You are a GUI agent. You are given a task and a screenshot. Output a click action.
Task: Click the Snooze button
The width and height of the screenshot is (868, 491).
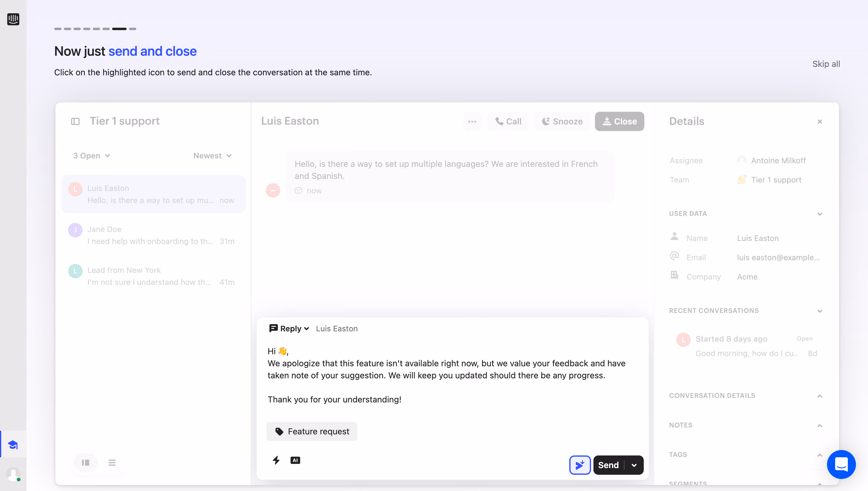click(x=562, y=121)
